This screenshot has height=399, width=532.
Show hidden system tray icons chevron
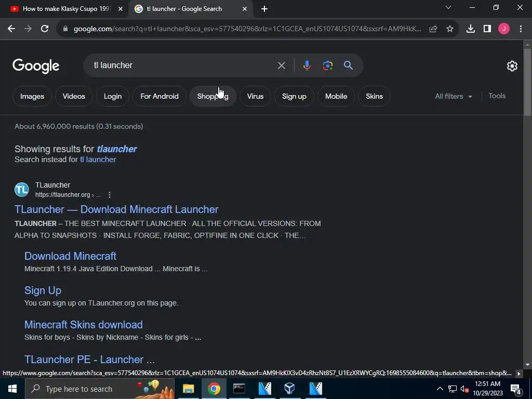440,389
